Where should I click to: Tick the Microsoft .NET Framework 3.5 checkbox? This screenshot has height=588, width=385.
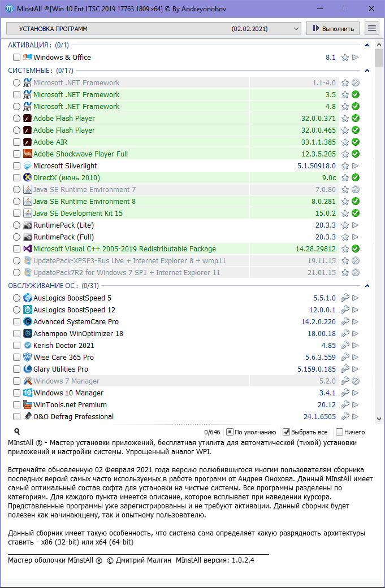(16, 94)
